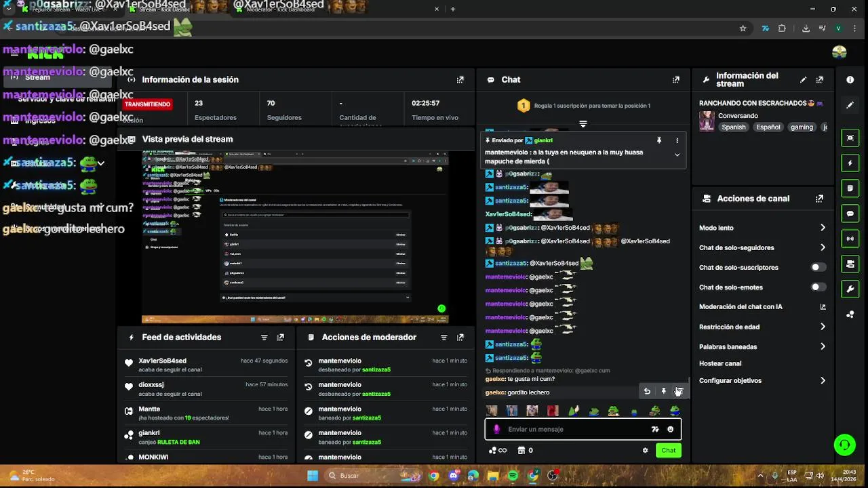Pop out the Información del stream panel
868x488 pixels.
coord(820,79)
